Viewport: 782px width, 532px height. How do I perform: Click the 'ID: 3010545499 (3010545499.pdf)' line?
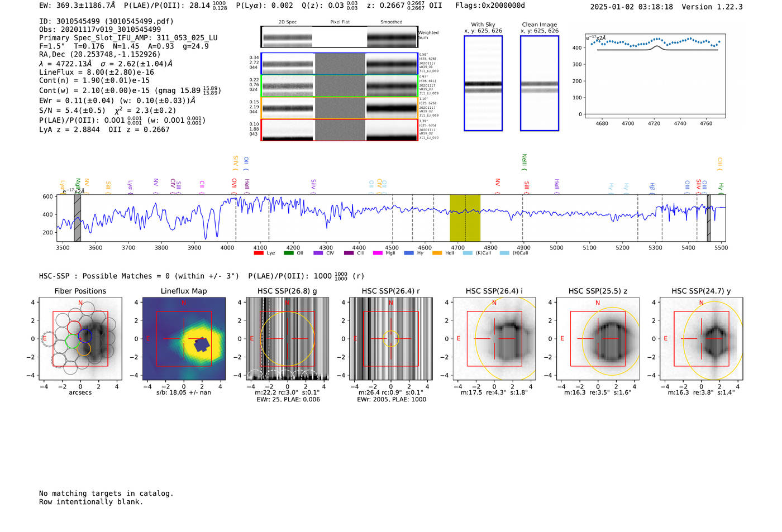point(106,21)
